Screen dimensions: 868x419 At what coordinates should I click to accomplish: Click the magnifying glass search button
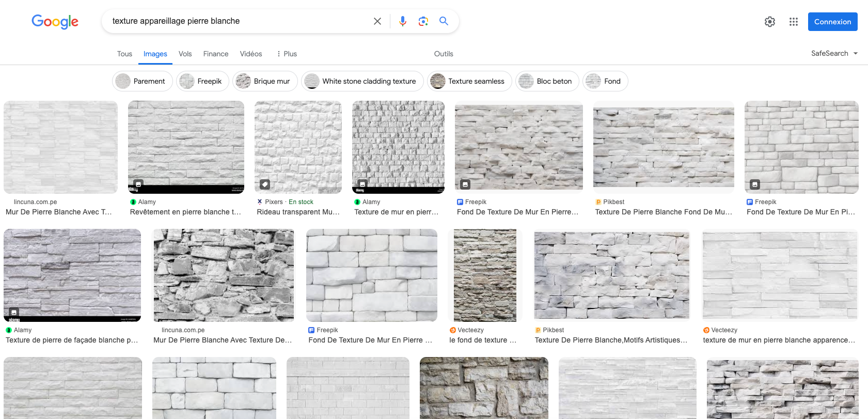(444, 21)
